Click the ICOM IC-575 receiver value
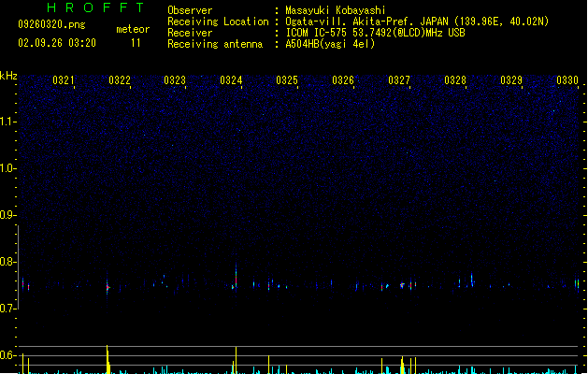This screenshot has width=588, height=374. (x=375, y=33)
